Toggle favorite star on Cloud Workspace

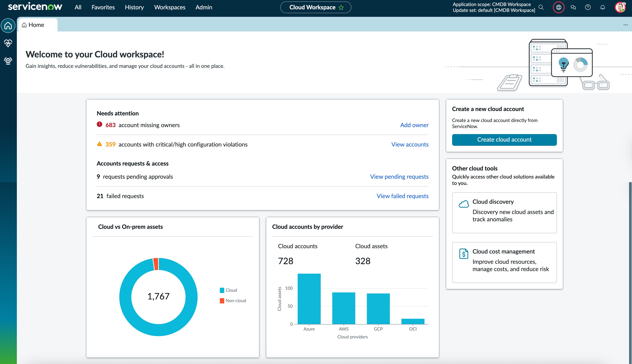click(341, 7)
